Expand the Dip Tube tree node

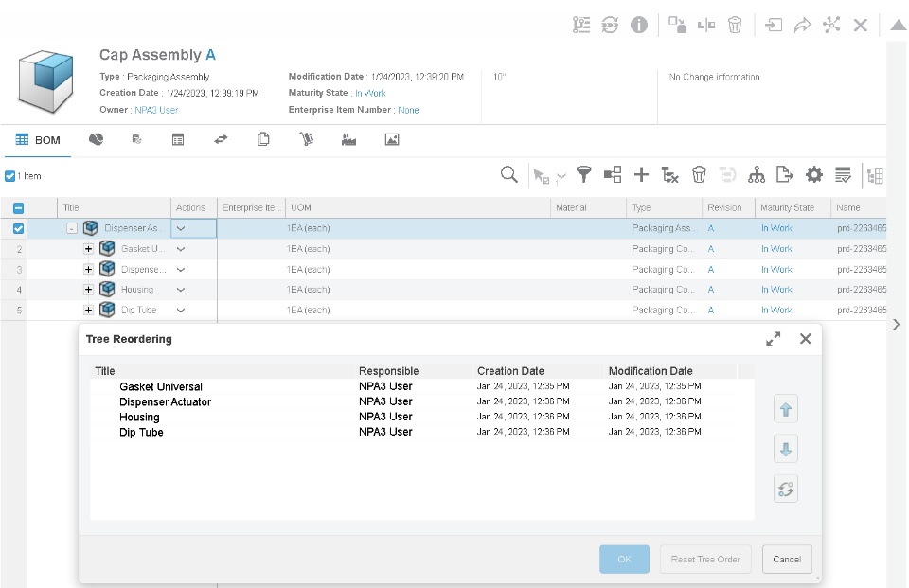click(x=88, y=310)
